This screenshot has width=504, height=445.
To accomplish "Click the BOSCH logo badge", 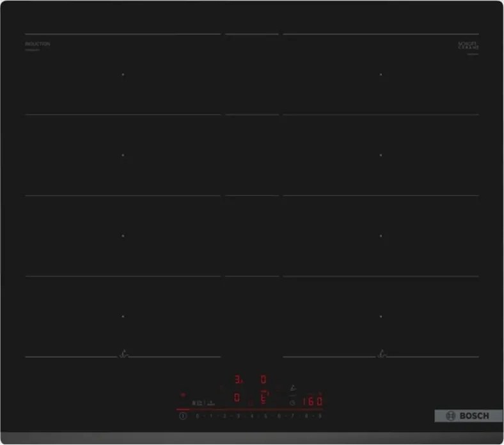I will [468, 416].
